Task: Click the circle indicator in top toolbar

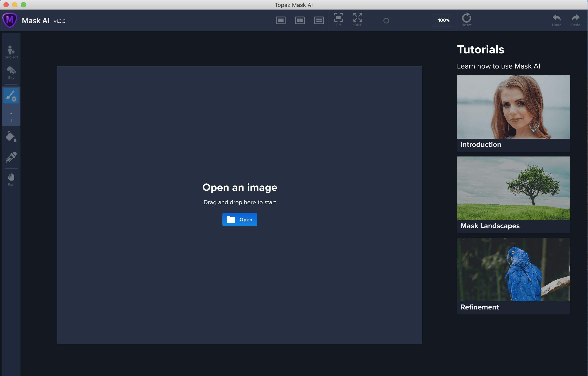Action: pyautogui.click(x=386, y=21)
